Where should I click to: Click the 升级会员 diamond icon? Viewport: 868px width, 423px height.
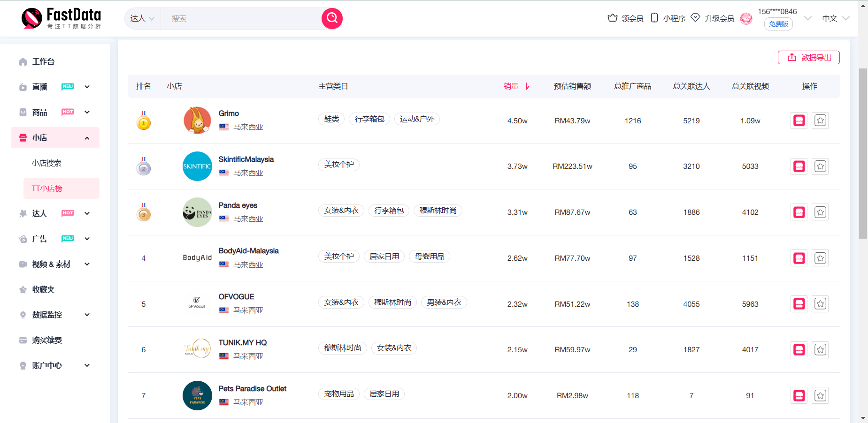click(x=695, y=18)
